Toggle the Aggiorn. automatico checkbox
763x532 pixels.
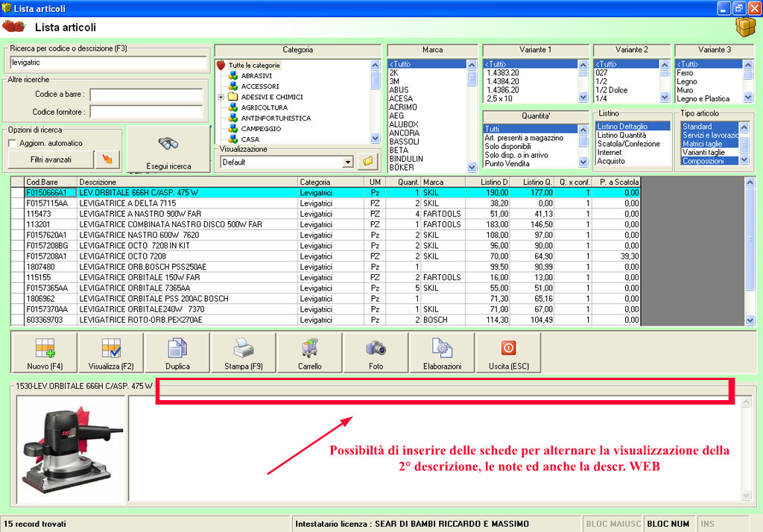pos(13,143)
